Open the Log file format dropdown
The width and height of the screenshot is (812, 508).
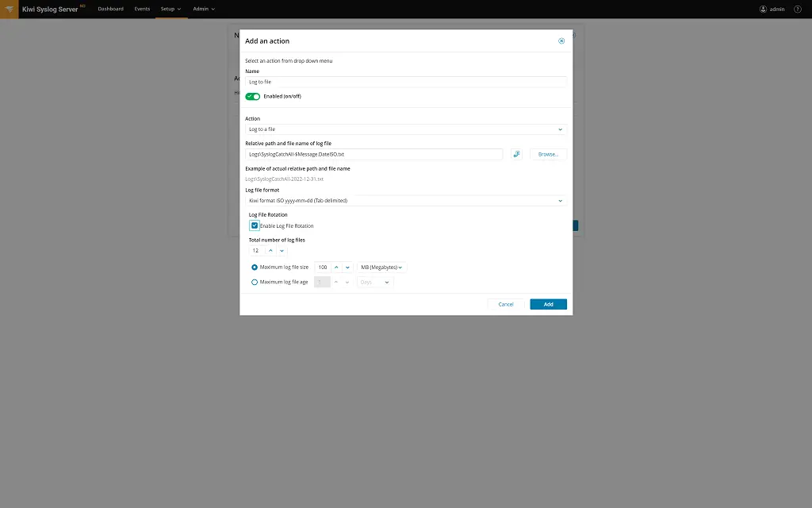pos(406,201)
